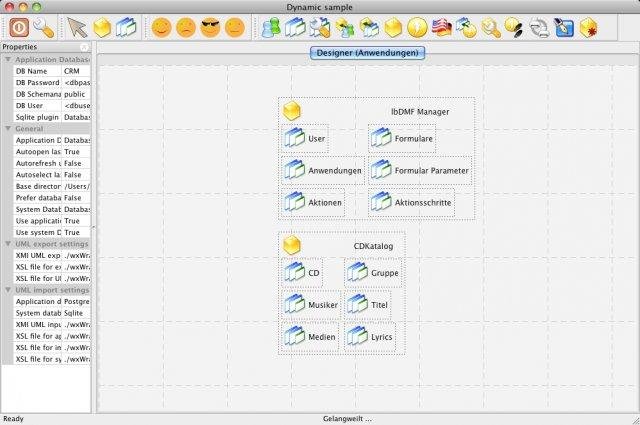640x425 pixels.
Task: Click the DB User property row
Action: (x=52, y=105)
